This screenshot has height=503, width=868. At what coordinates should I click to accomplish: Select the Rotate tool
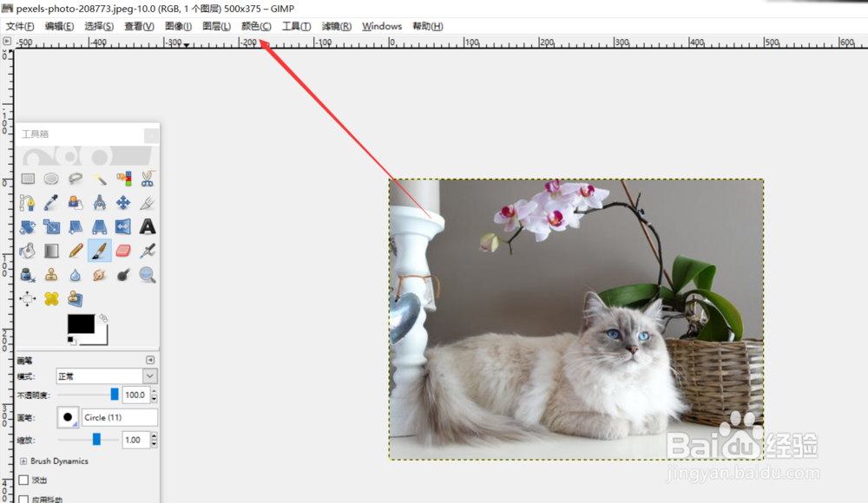[28, 227]
